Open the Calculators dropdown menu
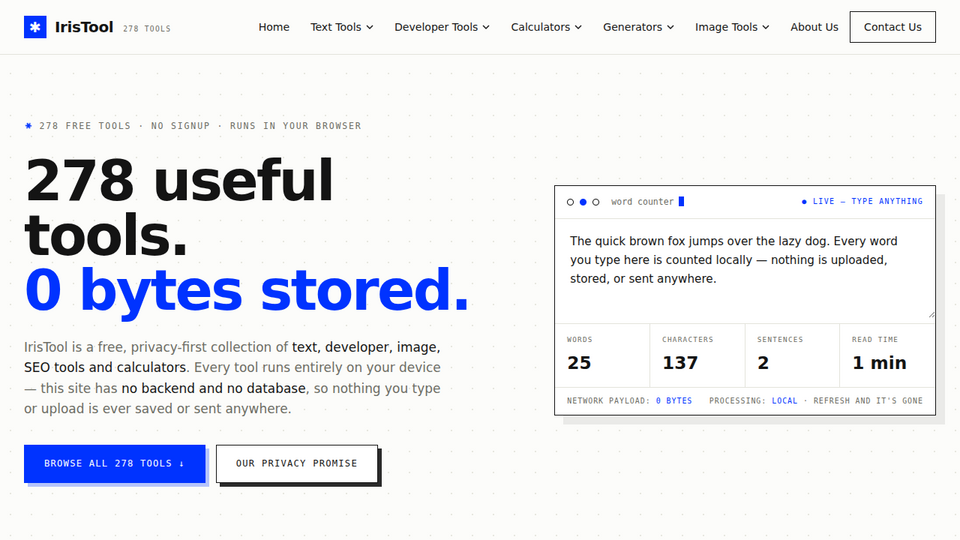 tap(546, 27)
